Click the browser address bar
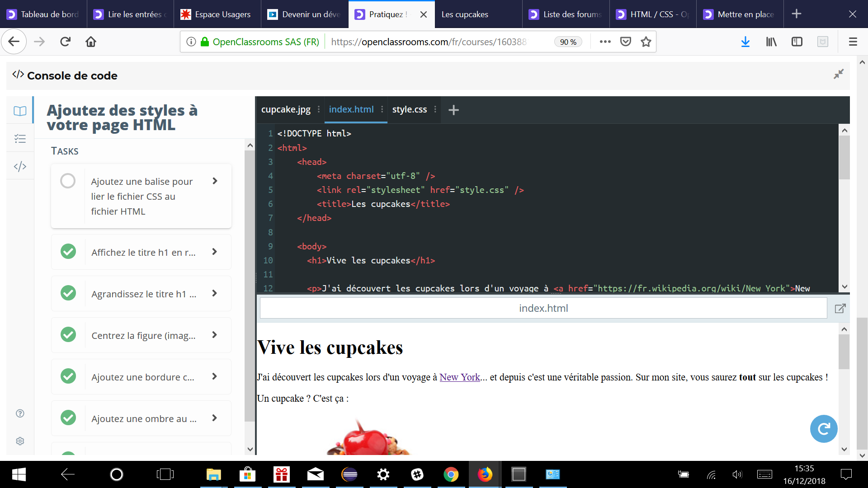Image resolution: width=868 pixels, height=488 pixels. 429,42
